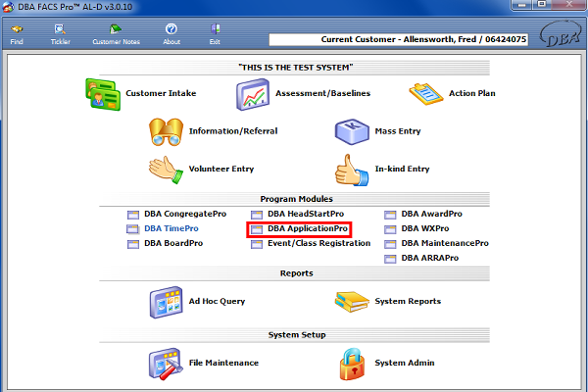Screen dimensions: 588x392
Task: Click the Assessment/Baselines chart icon
Action: pyautogui.click(x=253, y=94)
